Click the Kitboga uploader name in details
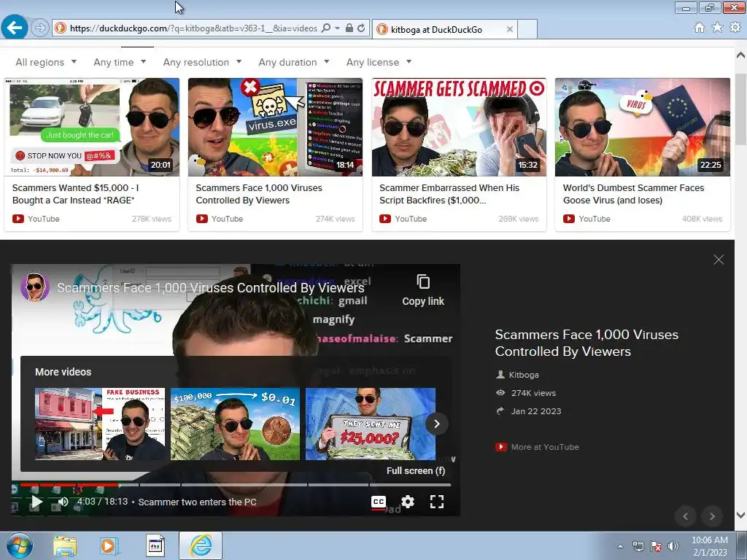The height and width of the screenshot is (560, 747). [524, 375]
